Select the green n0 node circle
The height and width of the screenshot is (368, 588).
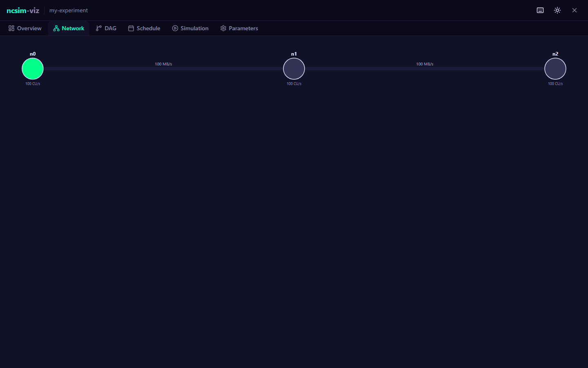pos(33,69)
